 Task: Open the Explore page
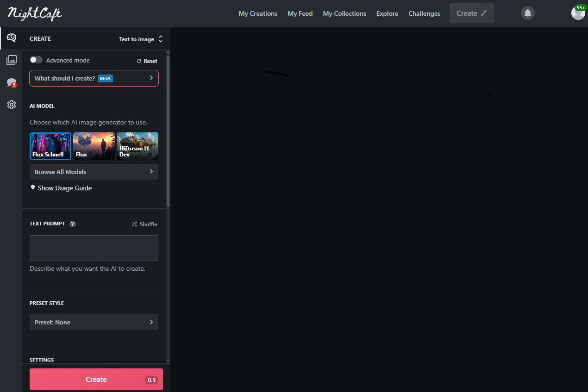(387, 13)
